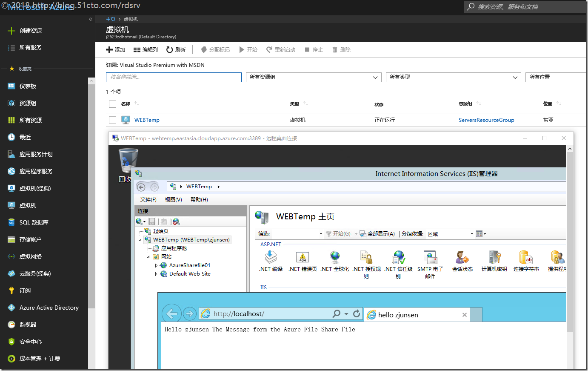Click the Create resource plus icon
The image size is (588, 371).
coord(11,31)
